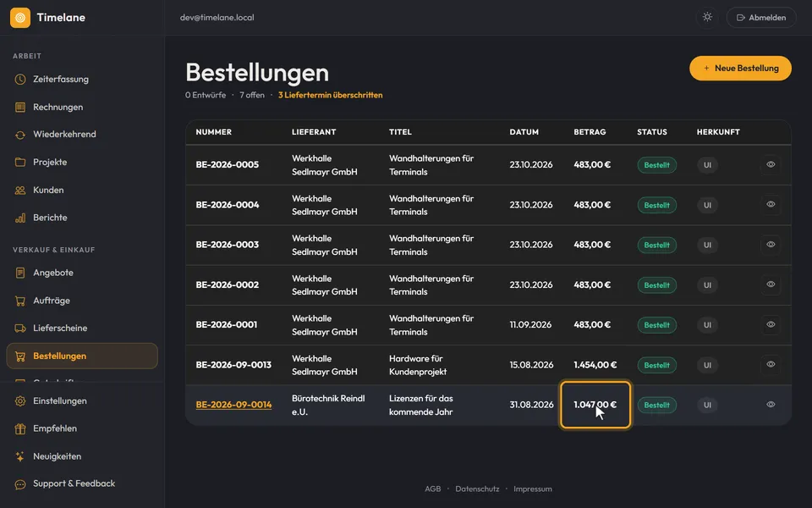This screenshot has width=812, height=508.
Task: Open the Datenschutz footer link
Action: coord(477,489)
